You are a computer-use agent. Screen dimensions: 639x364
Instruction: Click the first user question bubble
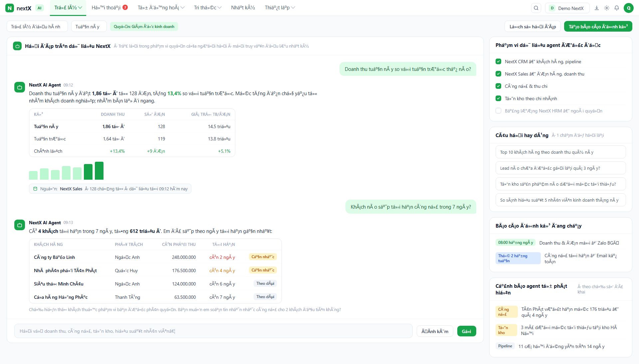408,69
